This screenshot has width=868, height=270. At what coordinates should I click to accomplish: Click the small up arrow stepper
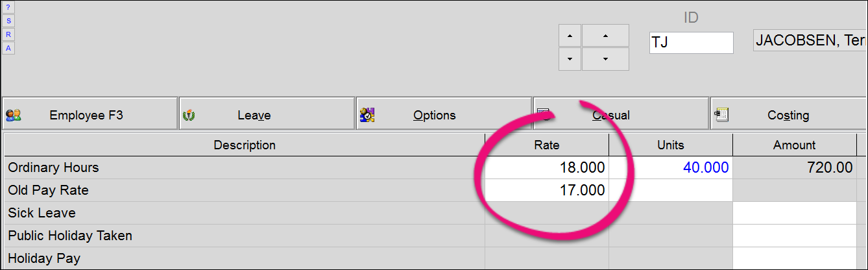click(570, 36)
